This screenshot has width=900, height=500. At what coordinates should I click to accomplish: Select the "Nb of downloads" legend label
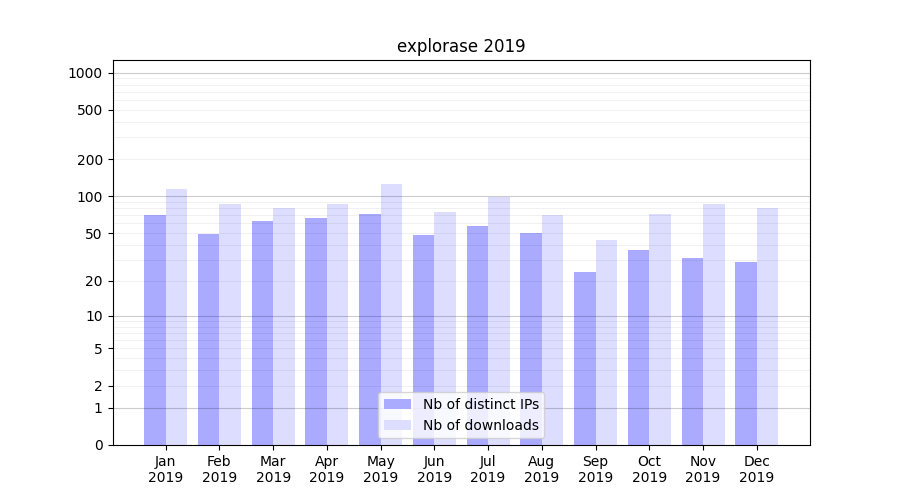click(x=480, y=425)
